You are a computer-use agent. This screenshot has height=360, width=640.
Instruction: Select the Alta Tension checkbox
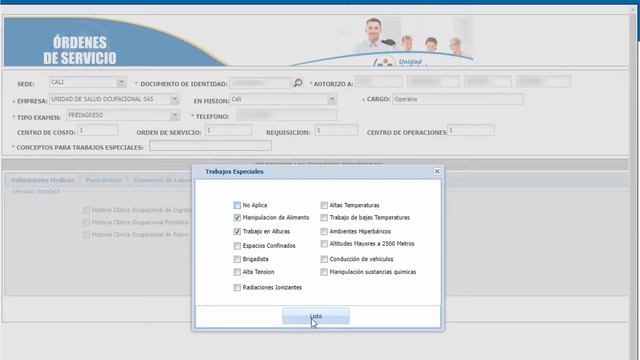coord(237,272)
